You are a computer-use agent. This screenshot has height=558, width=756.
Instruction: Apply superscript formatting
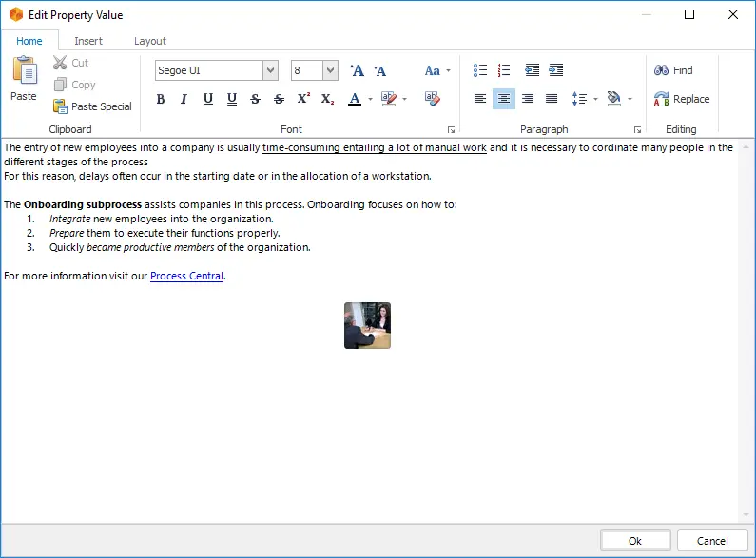(302, 98)
